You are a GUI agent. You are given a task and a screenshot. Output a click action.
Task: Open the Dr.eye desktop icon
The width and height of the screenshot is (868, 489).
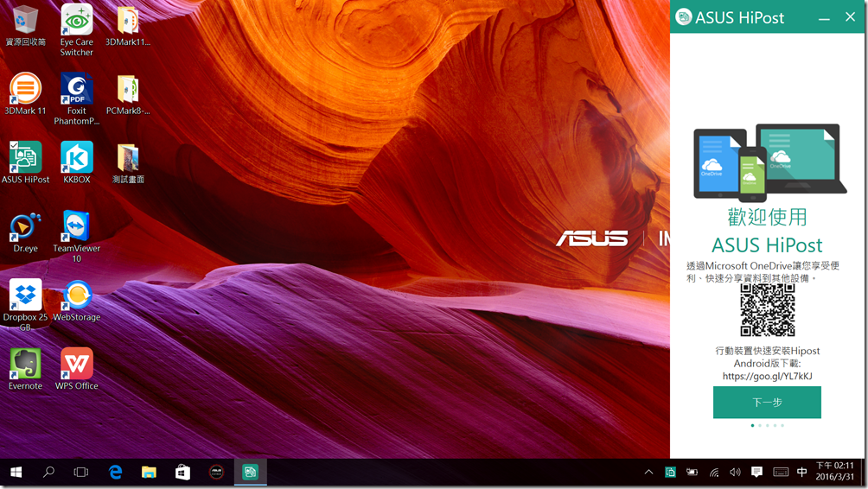(25, 226)
